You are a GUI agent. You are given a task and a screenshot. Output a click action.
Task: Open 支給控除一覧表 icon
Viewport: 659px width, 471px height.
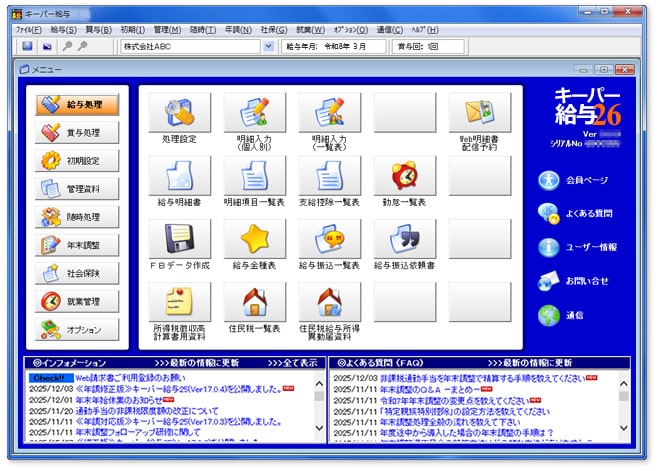tap(330, 176)
